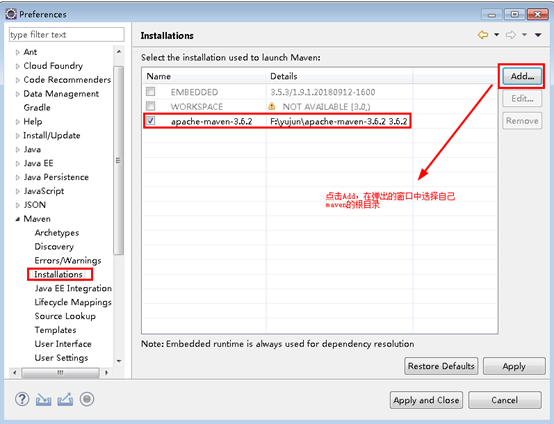
Task: Open the Preferences view menu triangle
Action: [x=538, y=35]
